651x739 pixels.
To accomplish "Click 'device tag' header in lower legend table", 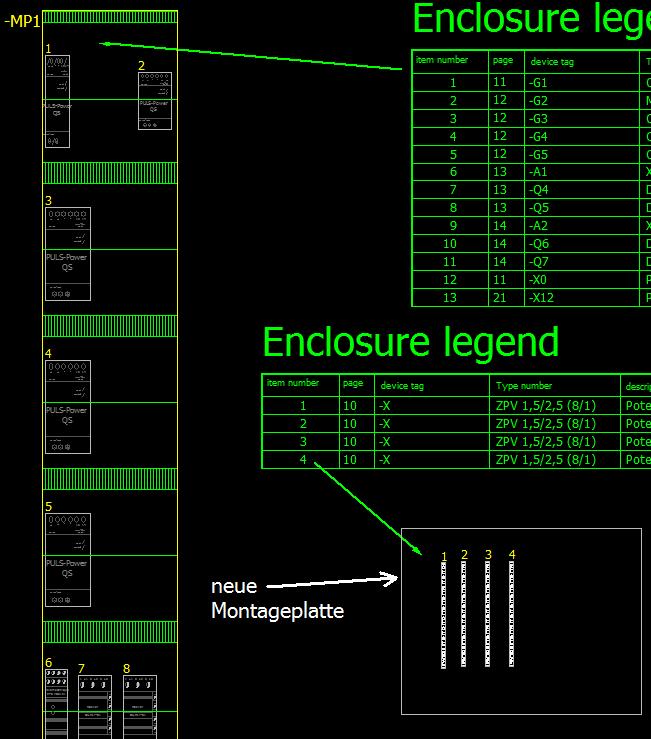I will tap(402, 386).
